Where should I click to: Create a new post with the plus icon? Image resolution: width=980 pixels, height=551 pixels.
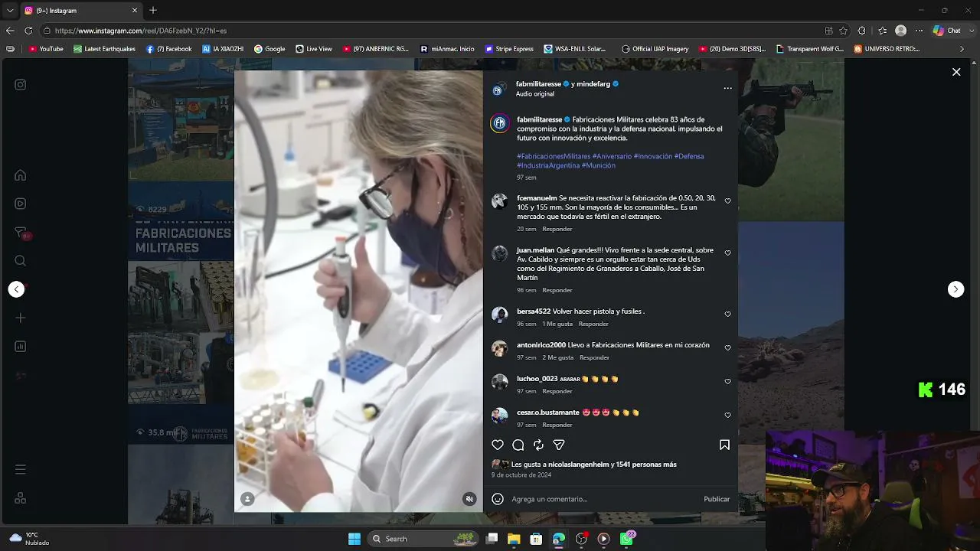click(21, 318)
